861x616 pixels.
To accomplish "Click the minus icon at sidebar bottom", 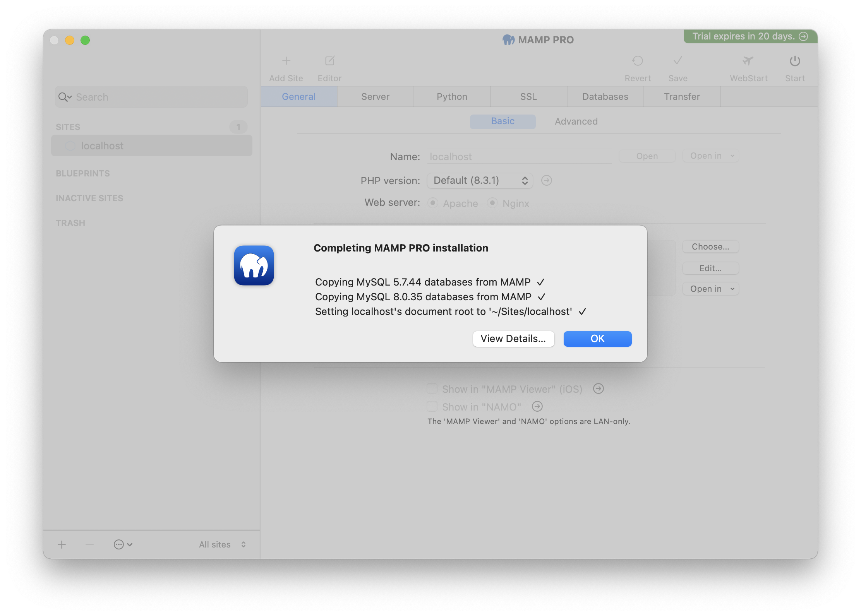I will 89,544.
